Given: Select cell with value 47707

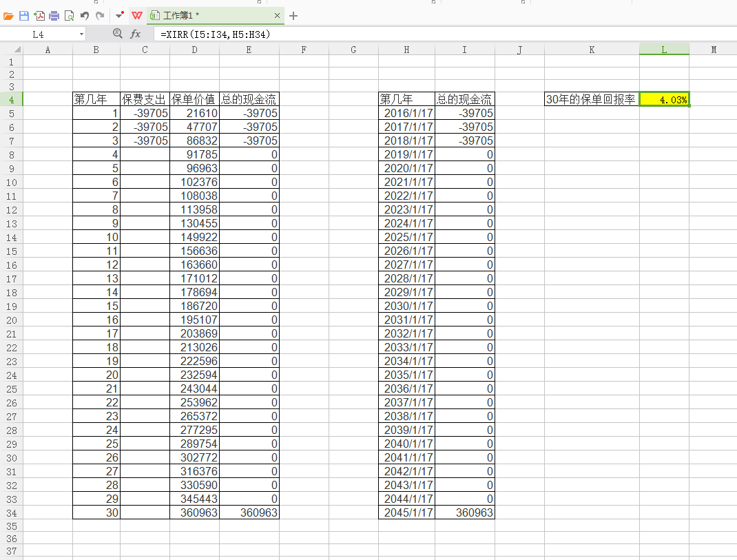Looking at the screenshot, I should pyautogui.click(x=195, y=127).
